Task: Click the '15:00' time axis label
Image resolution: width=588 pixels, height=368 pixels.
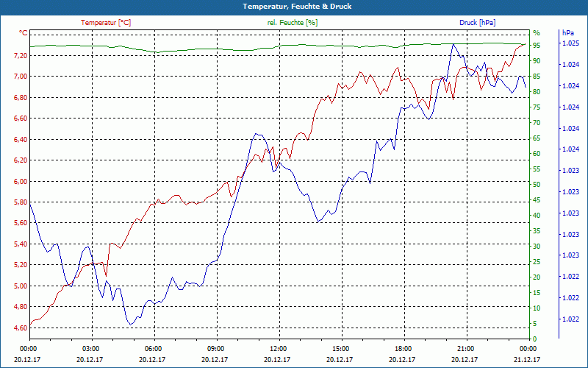Action: pyautogui.click(x=340, y=348)
